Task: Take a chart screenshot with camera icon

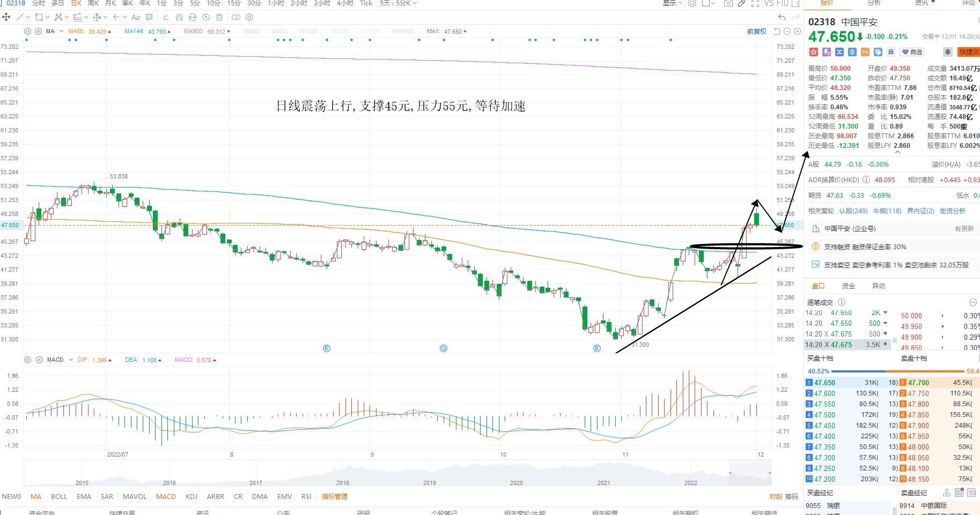Action: pos(728,3)
